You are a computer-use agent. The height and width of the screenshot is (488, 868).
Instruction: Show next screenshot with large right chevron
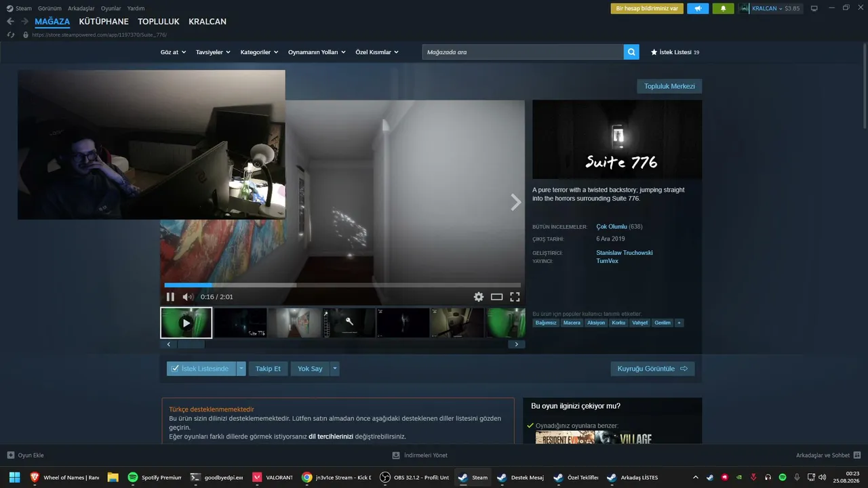pos(516,202)
